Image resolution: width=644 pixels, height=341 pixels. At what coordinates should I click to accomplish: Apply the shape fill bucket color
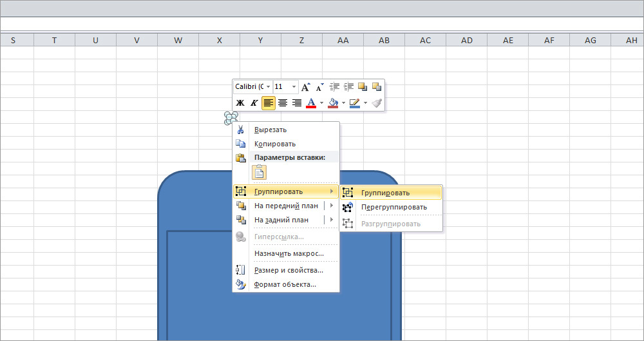333,103
